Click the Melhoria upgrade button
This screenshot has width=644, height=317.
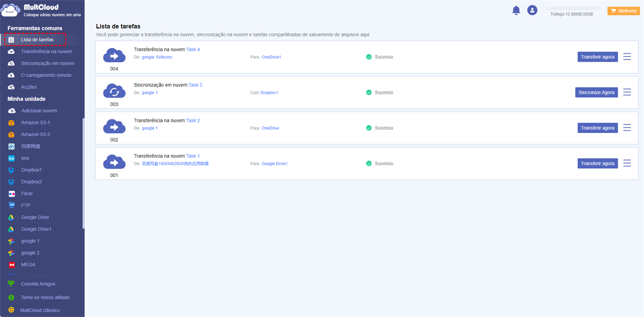623,11
